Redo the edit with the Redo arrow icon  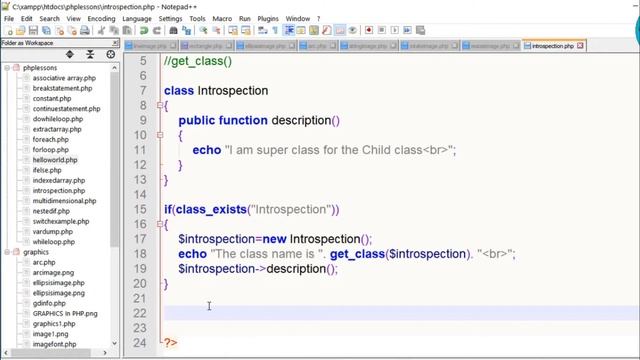157,31
